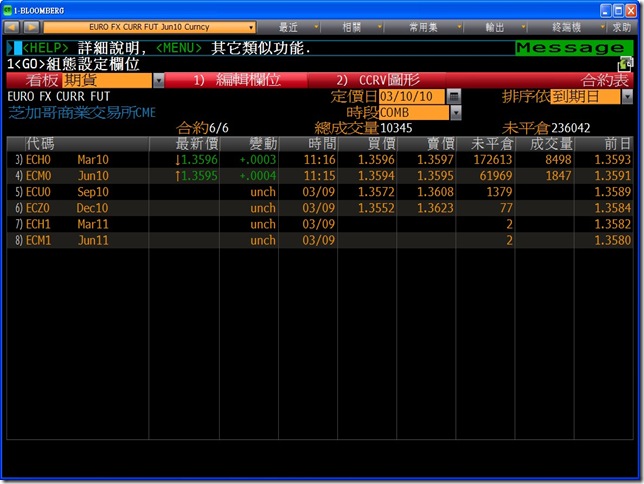Click ask price 1.3623 for Dec10
Viewport: 644px width, 484px height.
pyautogui.click(x=435, y=208)
